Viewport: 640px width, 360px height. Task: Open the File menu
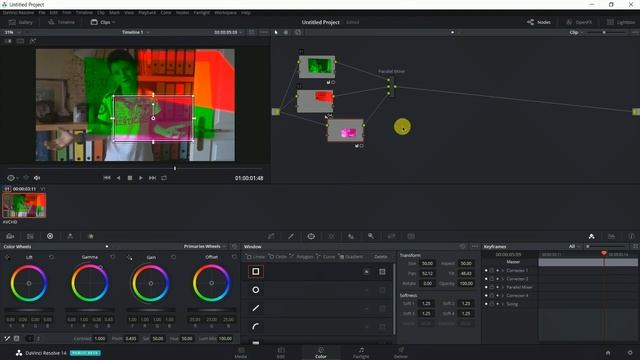[x=42, y=13]
